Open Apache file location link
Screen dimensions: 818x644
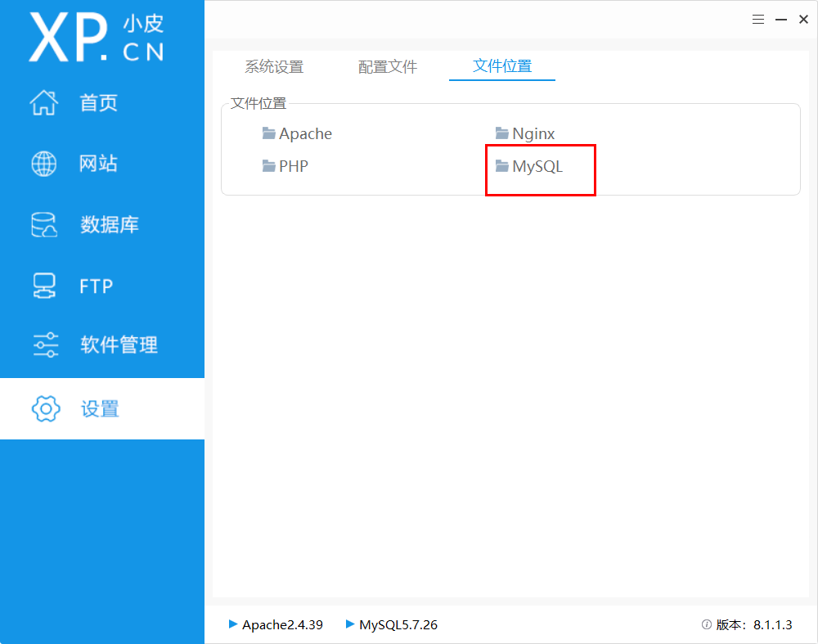click(x=306, y=133)
